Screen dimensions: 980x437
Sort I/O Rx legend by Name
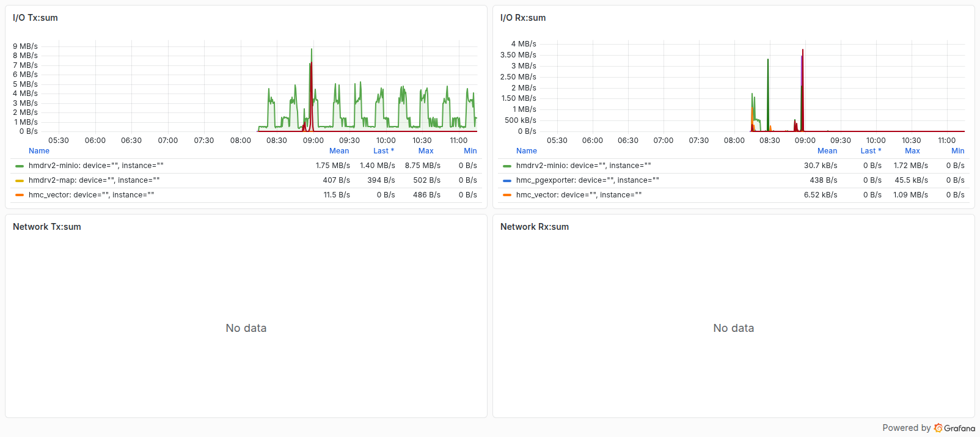527,151
